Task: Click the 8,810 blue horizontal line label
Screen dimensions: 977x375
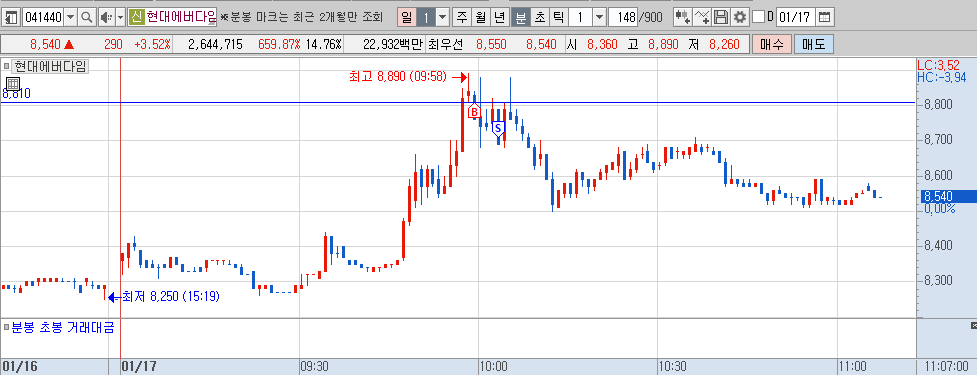Action: [16, 93]
